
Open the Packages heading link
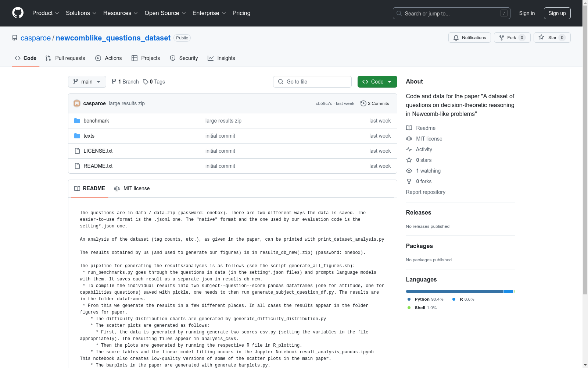click(x=419, y=246)
